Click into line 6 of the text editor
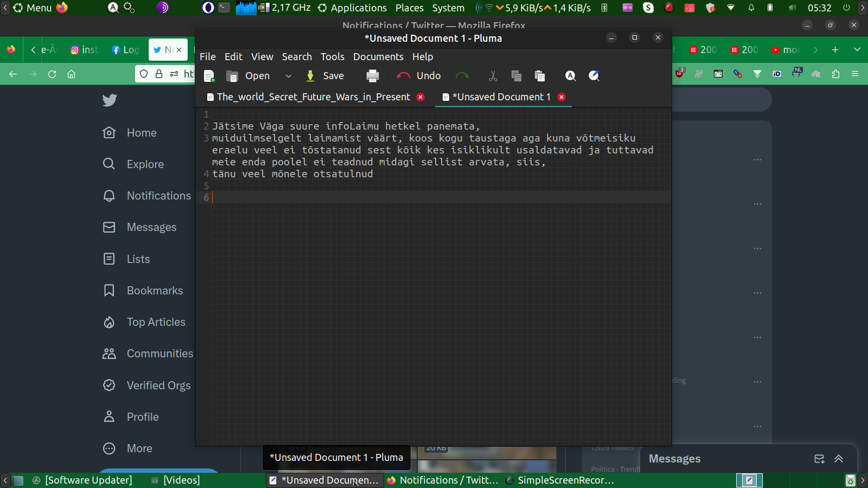 [441, 197]
